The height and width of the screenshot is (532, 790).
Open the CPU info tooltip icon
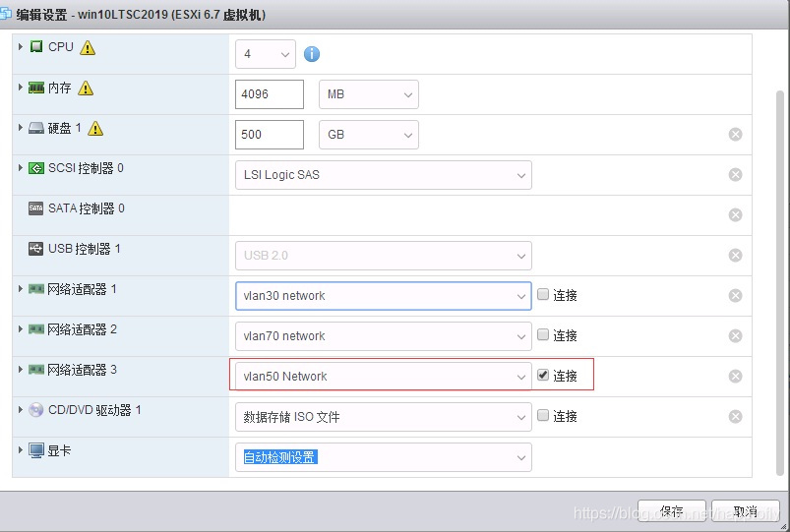(311, 54)
